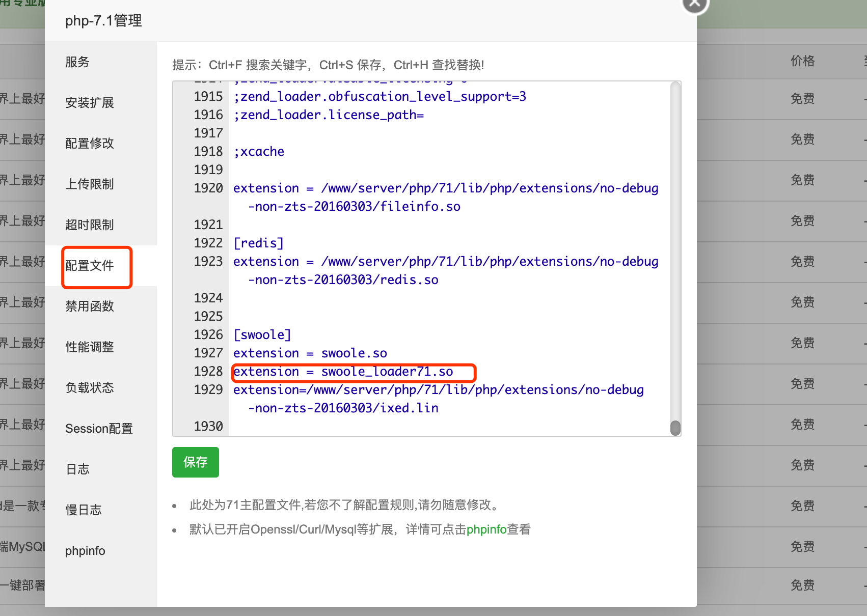Click the line 1927 swoole.so extension text
The image size is (867, 616).
tap(310, 353)
